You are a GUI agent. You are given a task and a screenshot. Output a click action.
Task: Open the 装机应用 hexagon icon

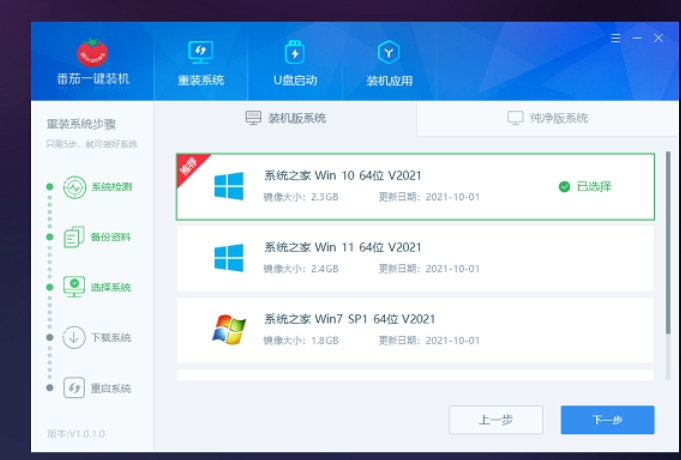(389, 53)
